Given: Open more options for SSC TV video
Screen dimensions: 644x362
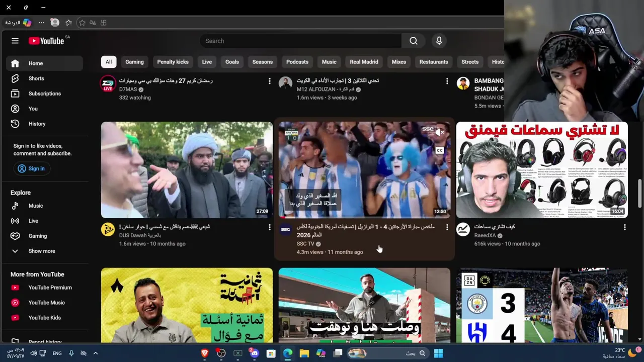Looking at the screenshot, I should [447, 227].
